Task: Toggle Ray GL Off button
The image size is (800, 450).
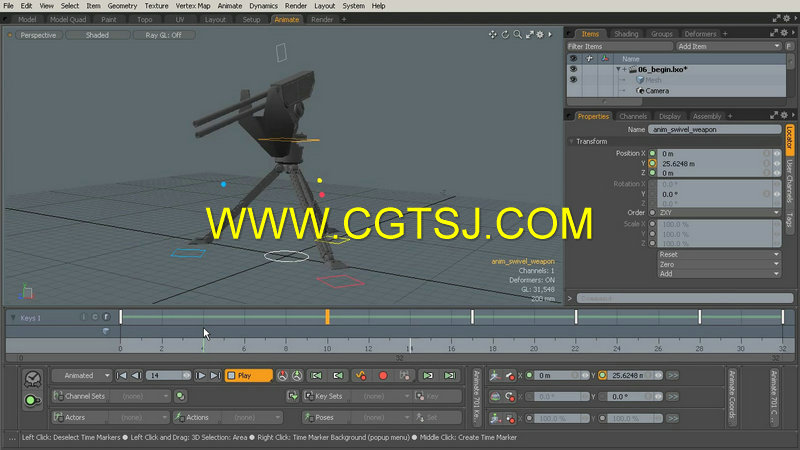Action: click(163, 35)
